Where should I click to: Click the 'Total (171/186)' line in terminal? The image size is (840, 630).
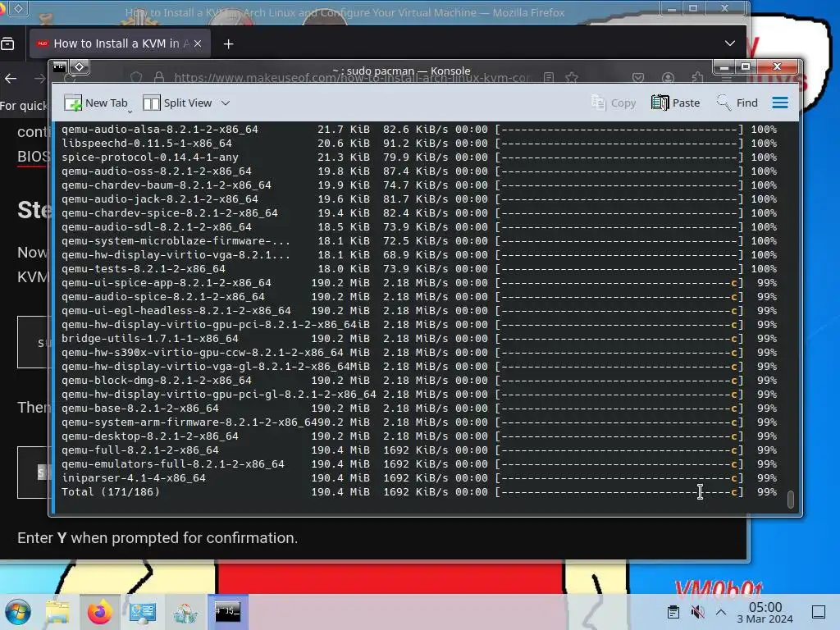(x=419, y=492)
